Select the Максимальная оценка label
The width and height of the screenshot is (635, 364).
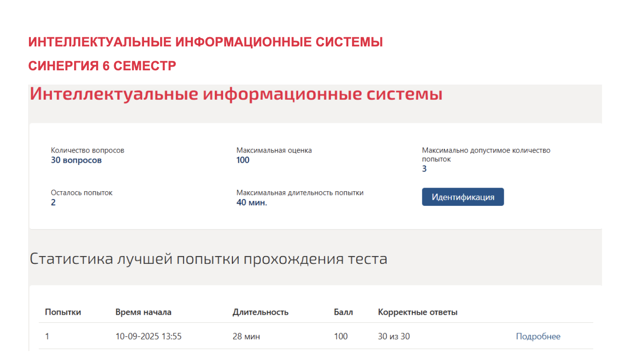point(274,150)
